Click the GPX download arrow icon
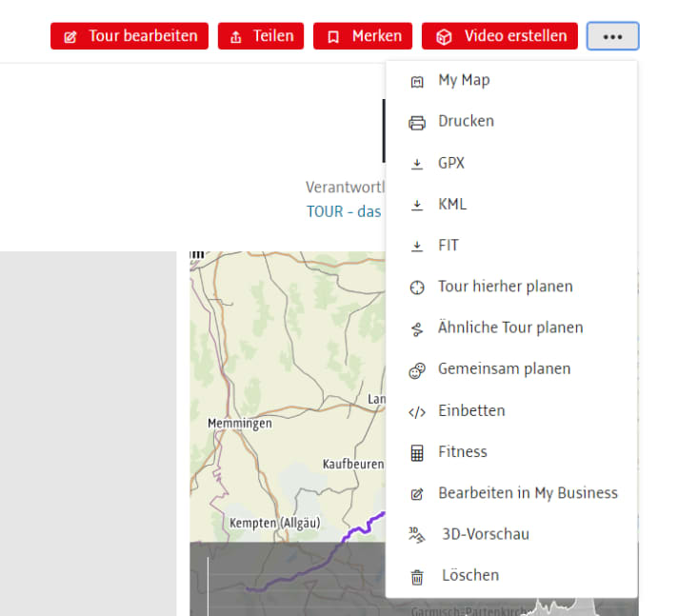The image size is (678, 616). (x=416, y=164)
